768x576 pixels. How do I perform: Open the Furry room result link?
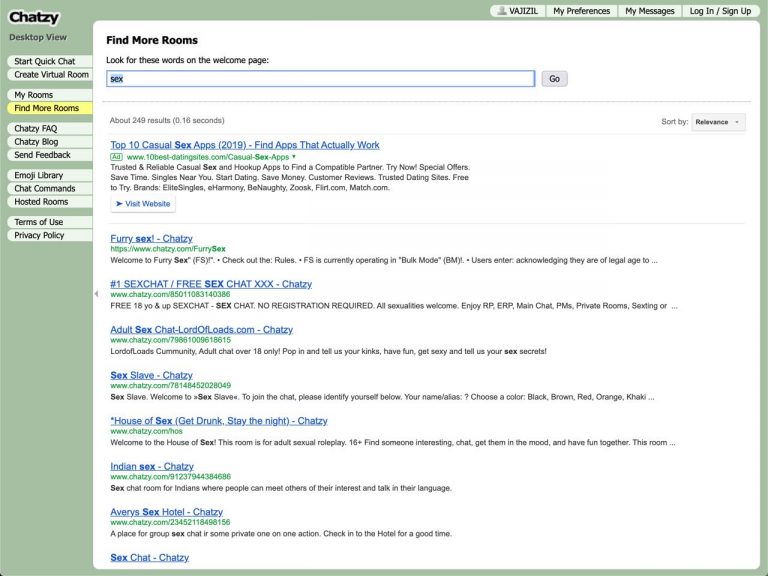pyautogui.click(x=151, y=239)
